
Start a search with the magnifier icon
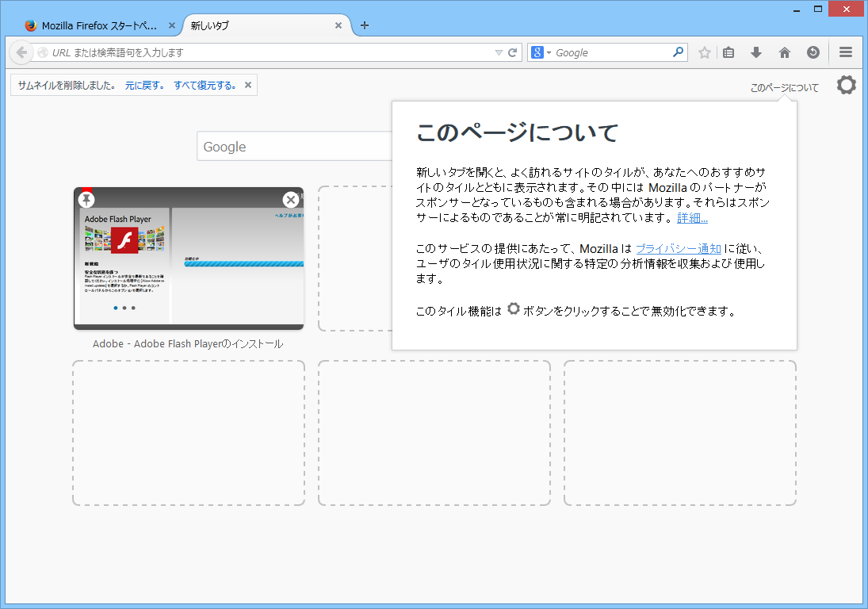tap(678, 52)
